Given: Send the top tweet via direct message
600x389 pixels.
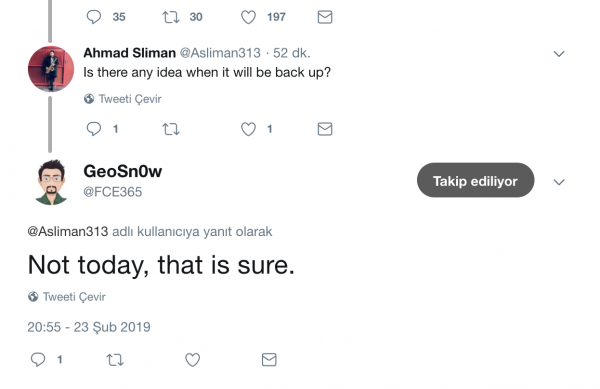Looking at the screenshot, I should pos(325,17).
